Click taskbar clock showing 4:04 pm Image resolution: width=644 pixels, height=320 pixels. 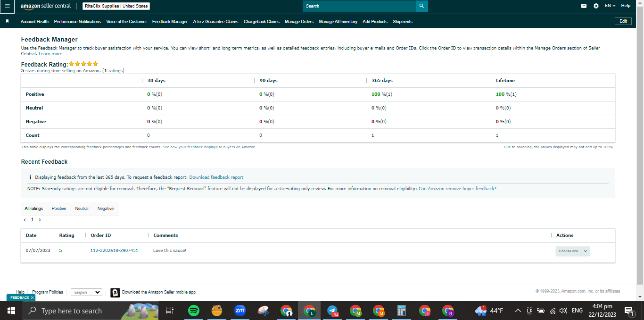[602, 311]
